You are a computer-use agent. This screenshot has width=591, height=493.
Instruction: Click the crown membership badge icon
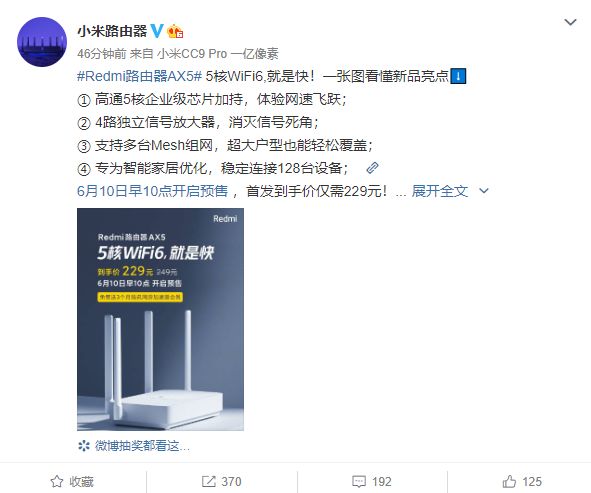pyautogui.click(x=175, y=31)
